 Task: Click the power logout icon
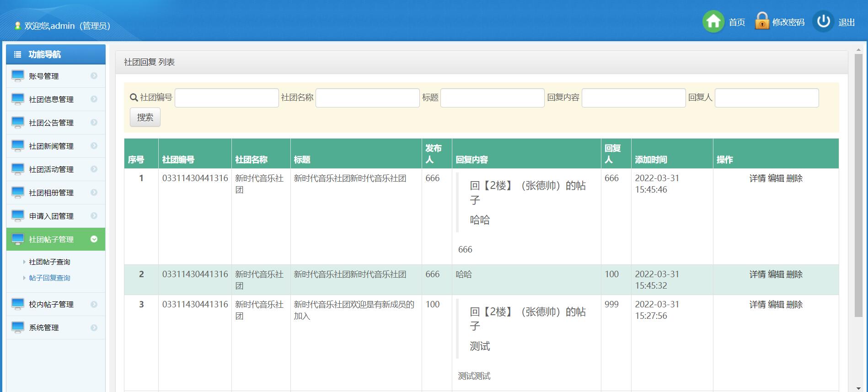pos(824,21)
